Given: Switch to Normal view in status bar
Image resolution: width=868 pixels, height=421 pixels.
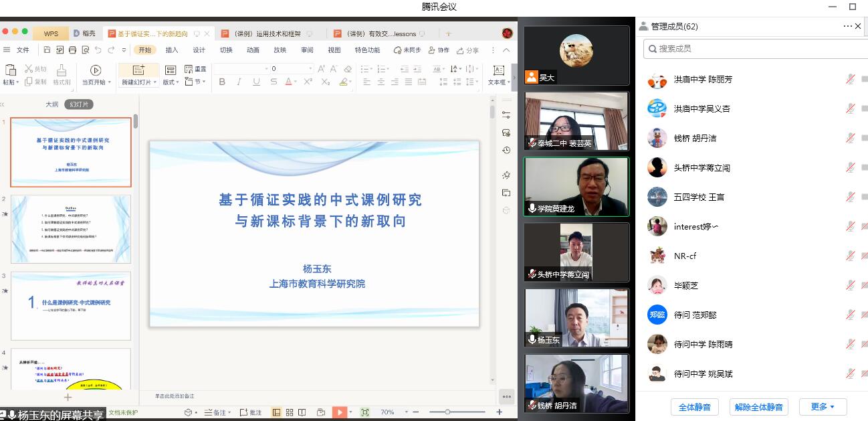Looking at the screenshot, I should [277, 412].
